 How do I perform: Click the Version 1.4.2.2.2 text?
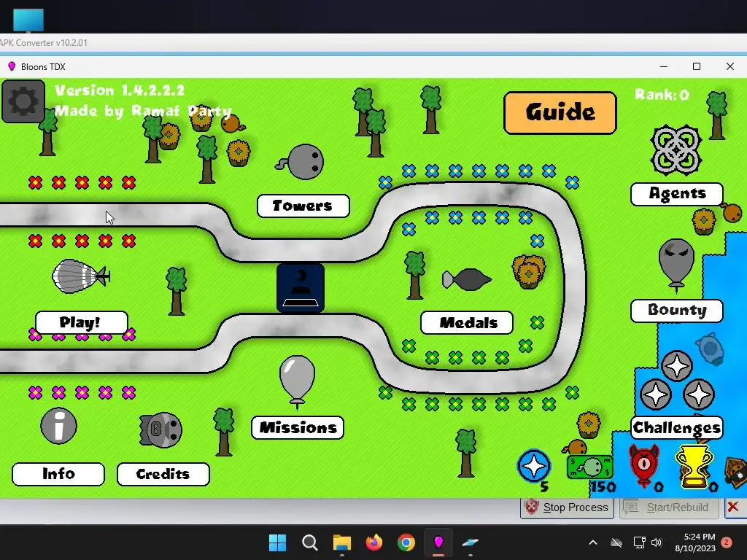120,90
